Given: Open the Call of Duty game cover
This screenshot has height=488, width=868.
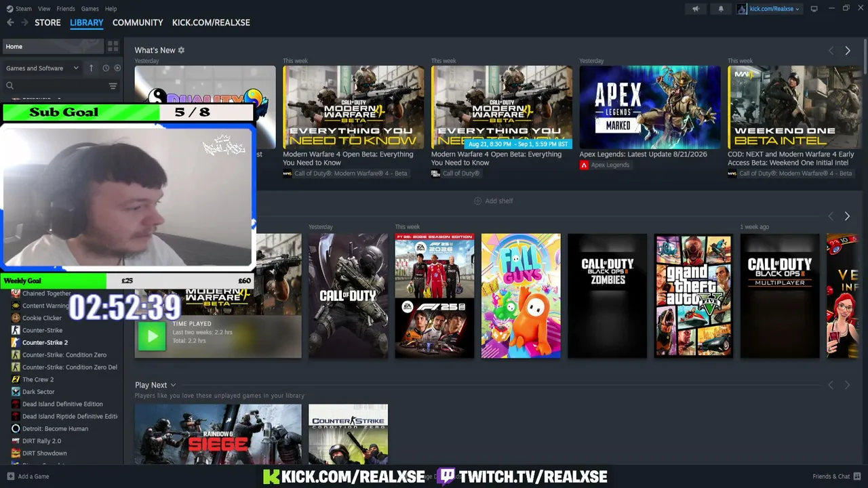Looking at the screenshot, I should pyautogui.click(x=348, y=296).
